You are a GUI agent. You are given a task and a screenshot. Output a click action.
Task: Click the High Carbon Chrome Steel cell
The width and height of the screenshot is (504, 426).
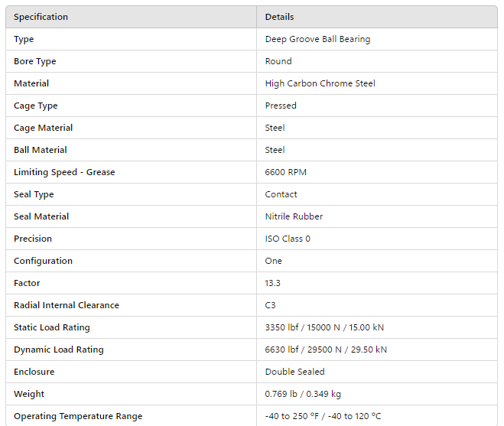320,83
